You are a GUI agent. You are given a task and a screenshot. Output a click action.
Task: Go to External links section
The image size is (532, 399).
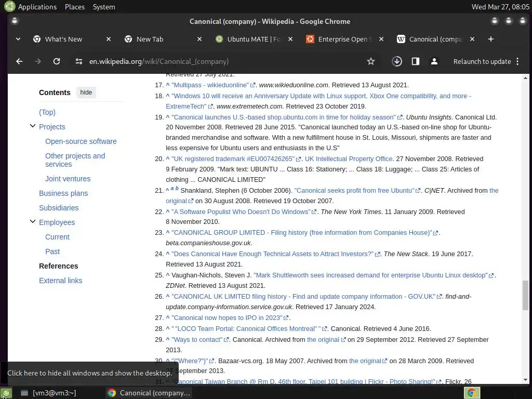(60, 281)
